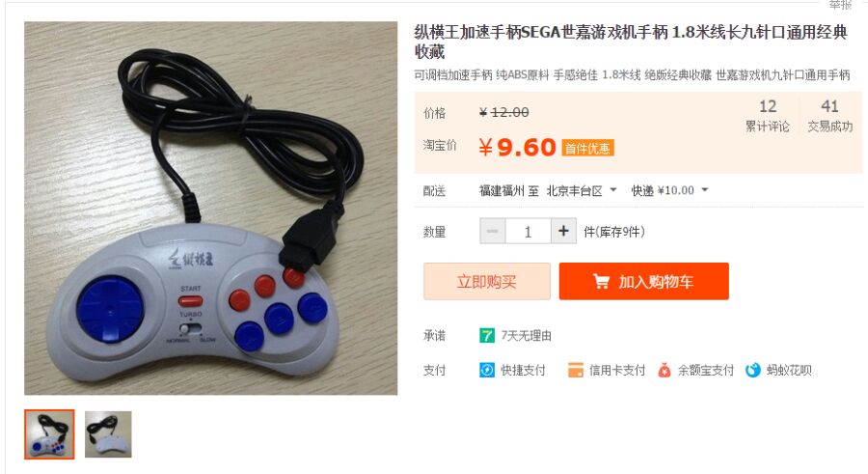Select the first controller thumbnail
Screen dimensions: 868x474
[x=49, y=434]
